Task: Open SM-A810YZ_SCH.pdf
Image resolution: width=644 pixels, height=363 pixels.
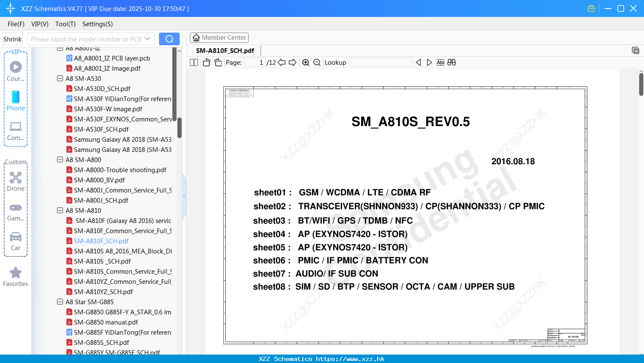Action: click(x=104, y=291)
